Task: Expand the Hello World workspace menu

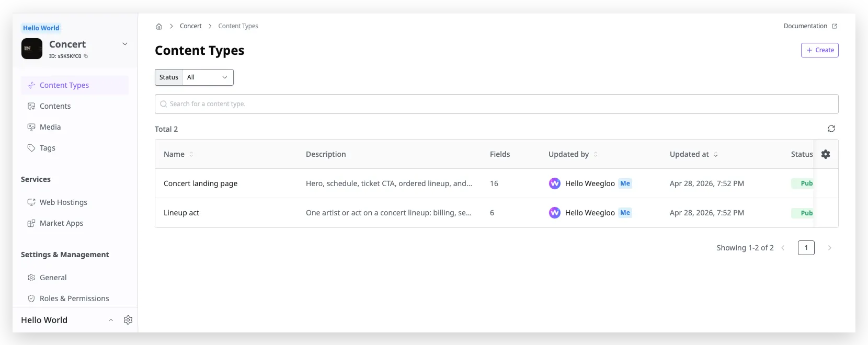Action: click(111, 320)
